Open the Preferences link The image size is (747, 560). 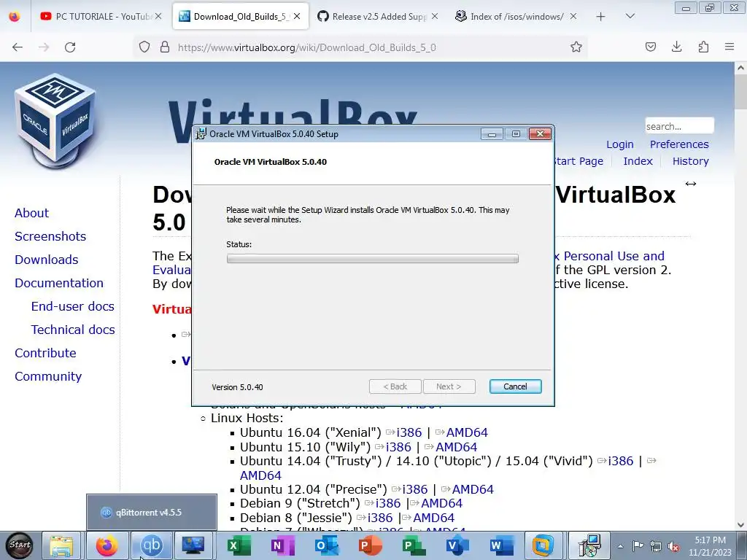(679, 144)
